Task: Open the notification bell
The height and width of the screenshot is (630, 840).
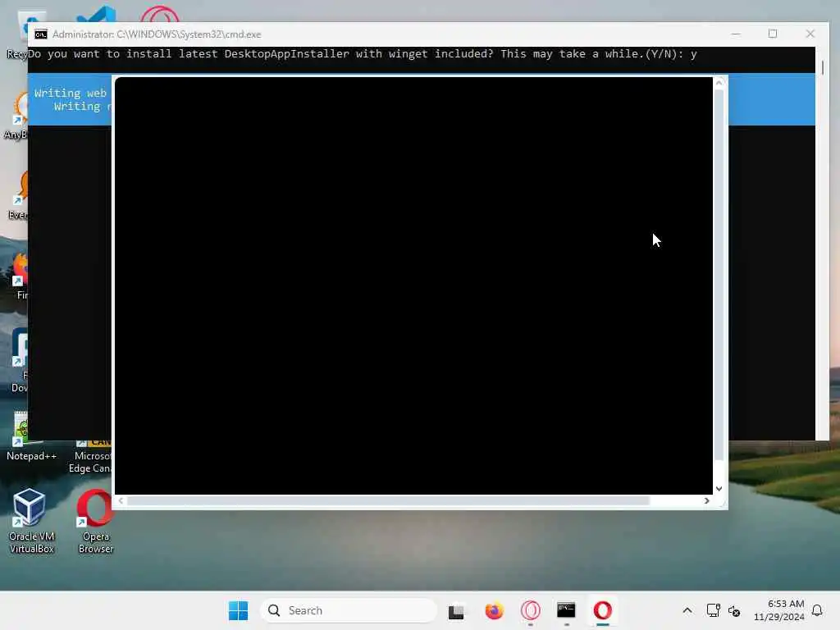Action: (817, 610)
